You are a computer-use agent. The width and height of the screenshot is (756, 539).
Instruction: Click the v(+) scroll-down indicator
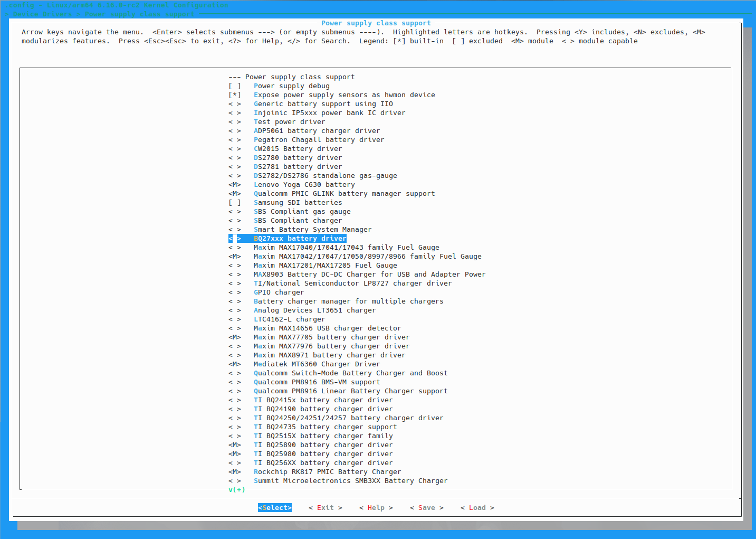coord(237,490)
